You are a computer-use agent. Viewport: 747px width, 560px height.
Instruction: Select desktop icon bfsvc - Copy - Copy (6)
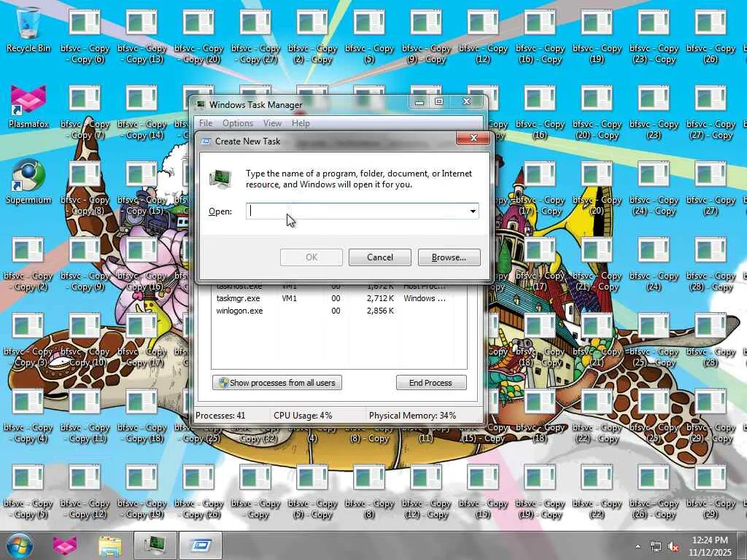tap(85, 36)
